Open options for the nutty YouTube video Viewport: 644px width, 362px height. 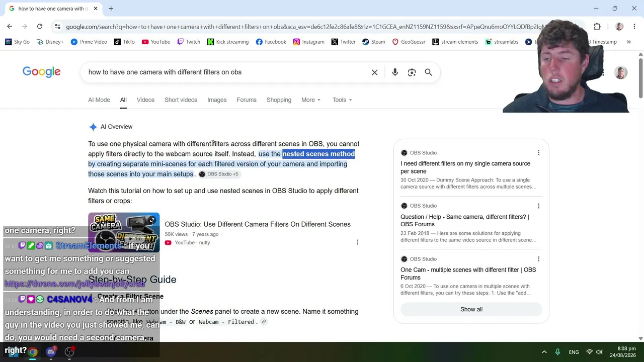[357, 242]
